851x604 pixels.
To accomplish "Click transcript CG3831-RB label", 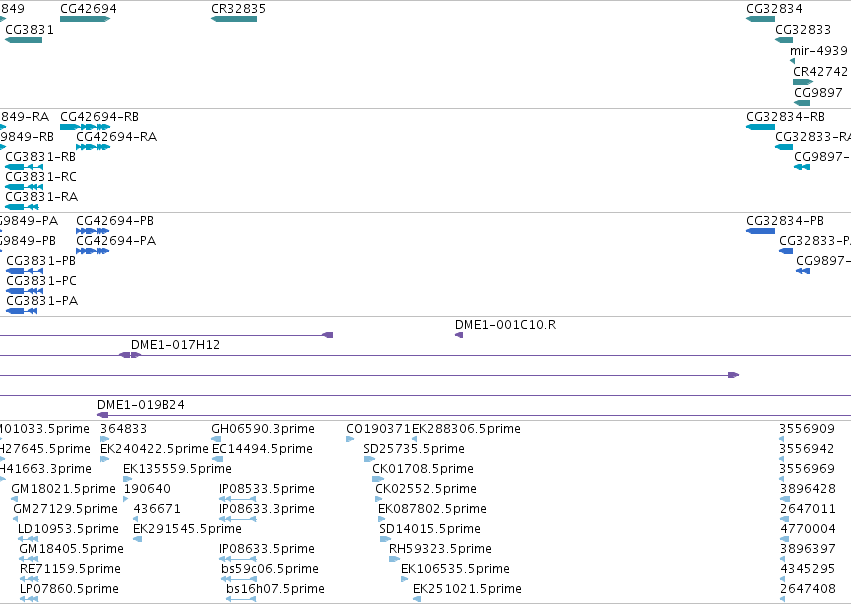I will [x=40, y=157].
